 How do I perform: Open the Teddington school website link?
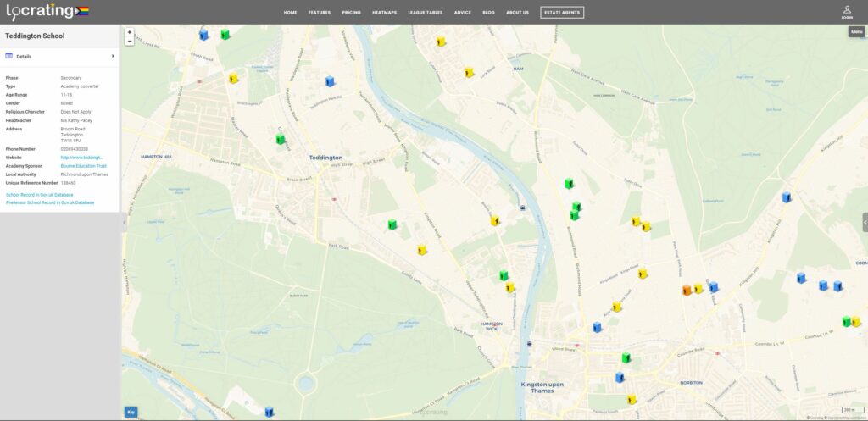pyautogui.click(x=81, y=158)
